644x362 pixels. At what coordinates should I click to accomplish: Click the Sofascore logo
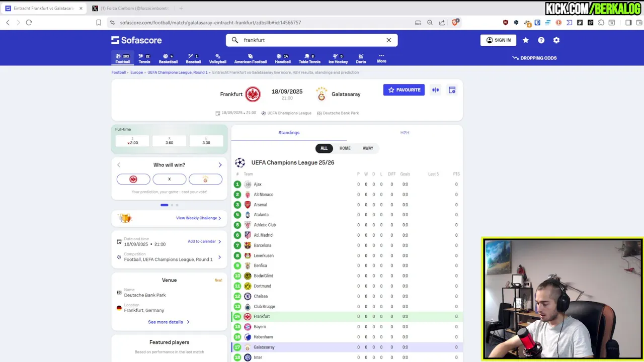136,40
